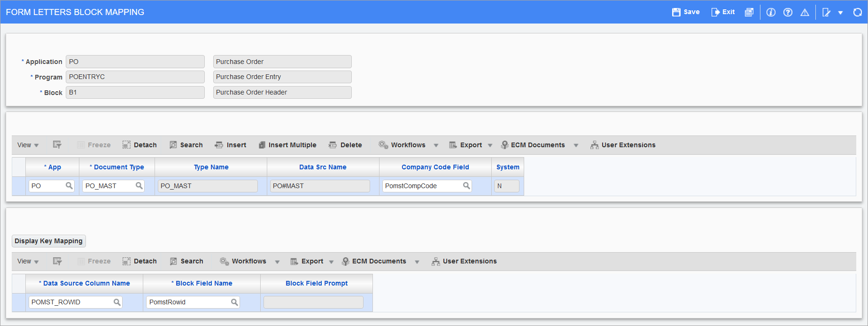Open the View menu above the App column

pos(28,145)
